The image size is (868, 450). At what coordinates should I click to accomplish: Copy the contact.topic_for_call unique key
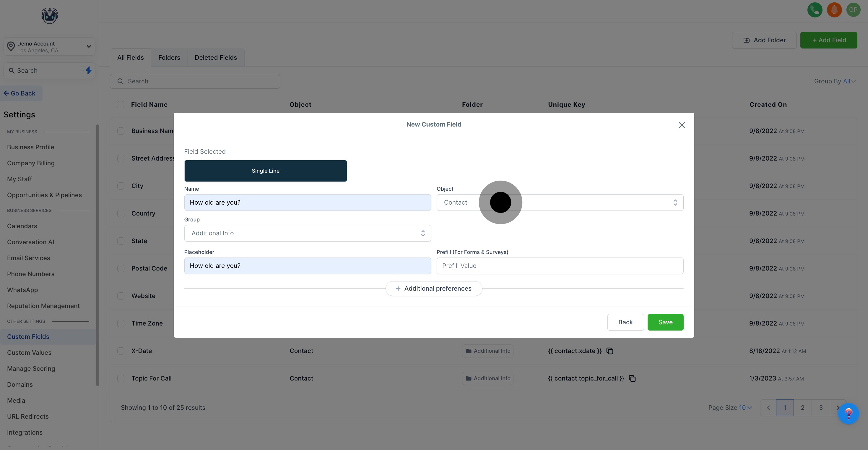632,378
